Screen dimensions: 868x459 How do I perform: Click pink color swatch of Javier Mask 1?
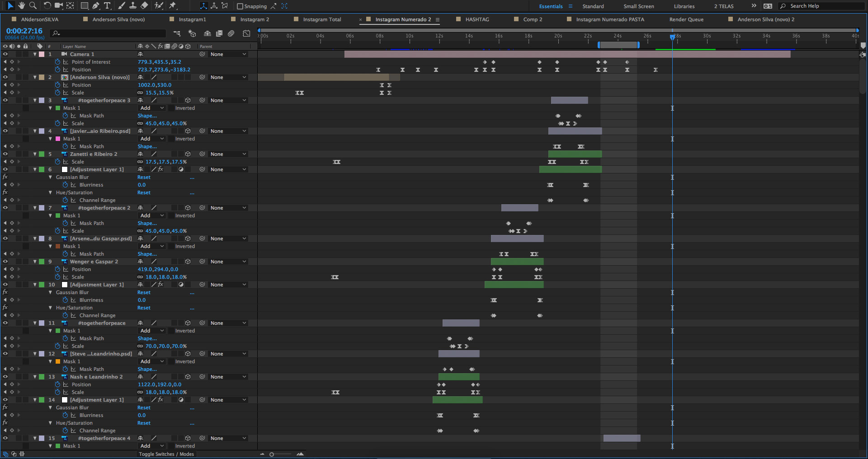58,139
